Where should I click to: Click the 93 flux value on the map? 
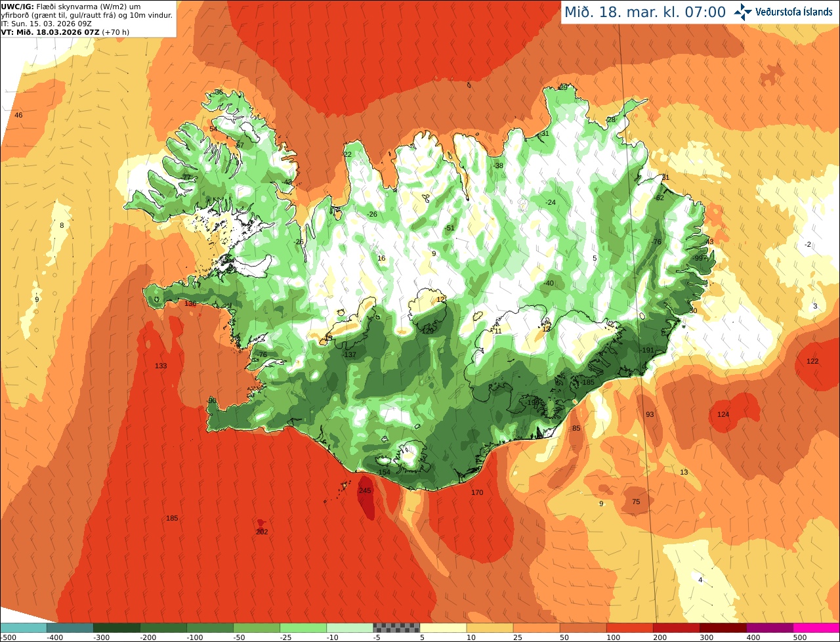650,414
